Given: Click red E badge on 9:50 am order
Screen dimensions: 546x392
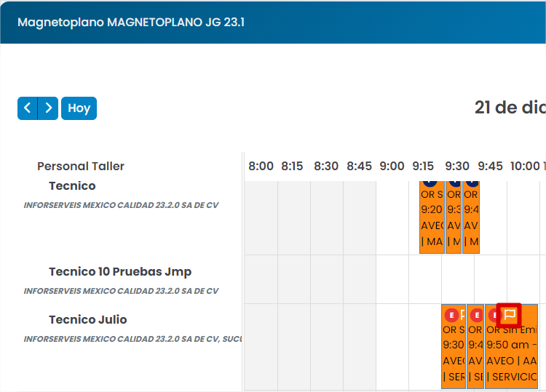Looking at the screenshot, I should point(494,315).
